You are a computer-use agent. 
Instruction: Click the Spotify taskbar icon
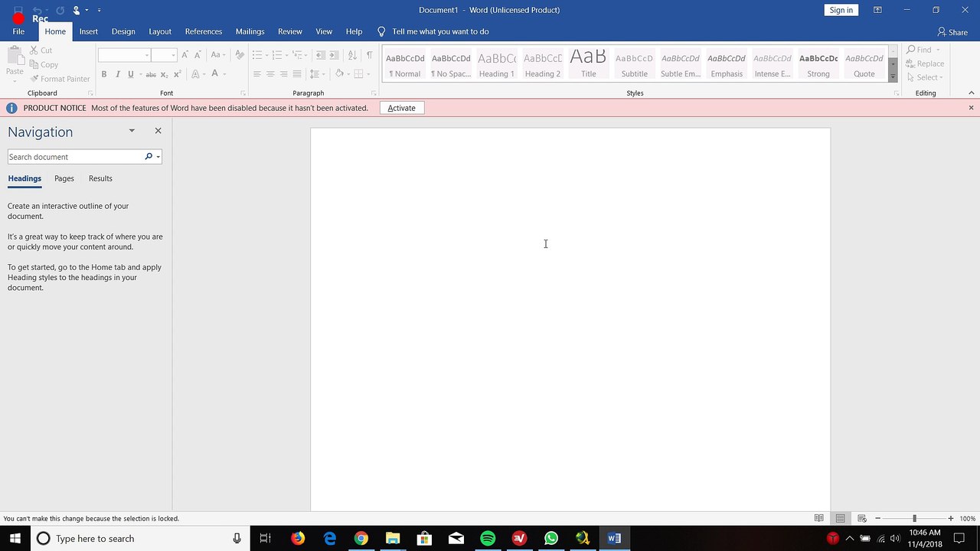(x=488, y=539)
